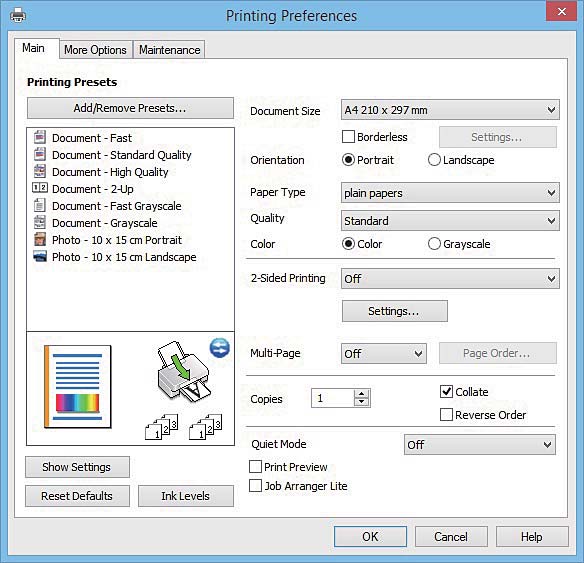This screenshot has height=563, width=584.
Task: Enable the Borderless checkbox
Action: [348, 137]
